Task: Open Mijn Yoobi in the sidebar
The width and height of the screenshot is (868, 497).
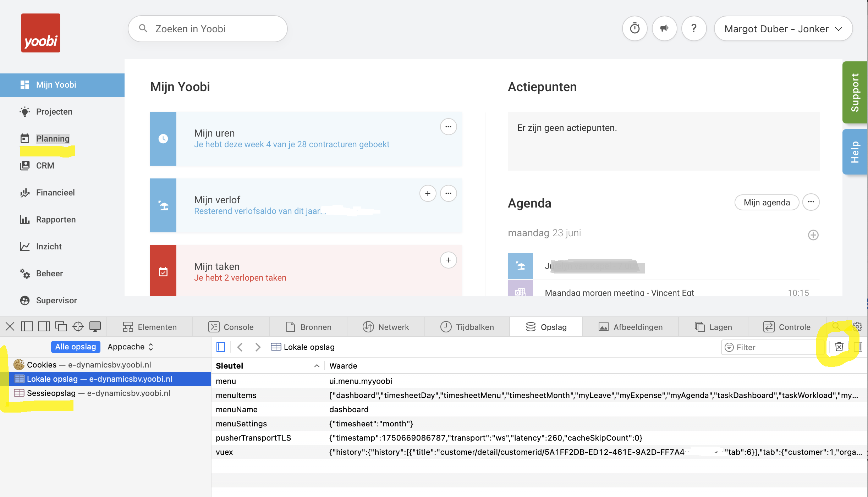Action: point(62,85)
